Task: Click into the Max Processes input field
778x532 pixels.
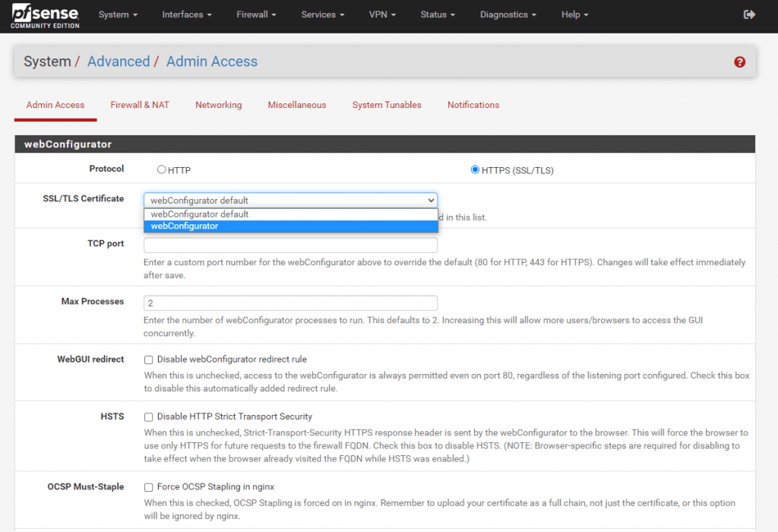Action: 290,302
